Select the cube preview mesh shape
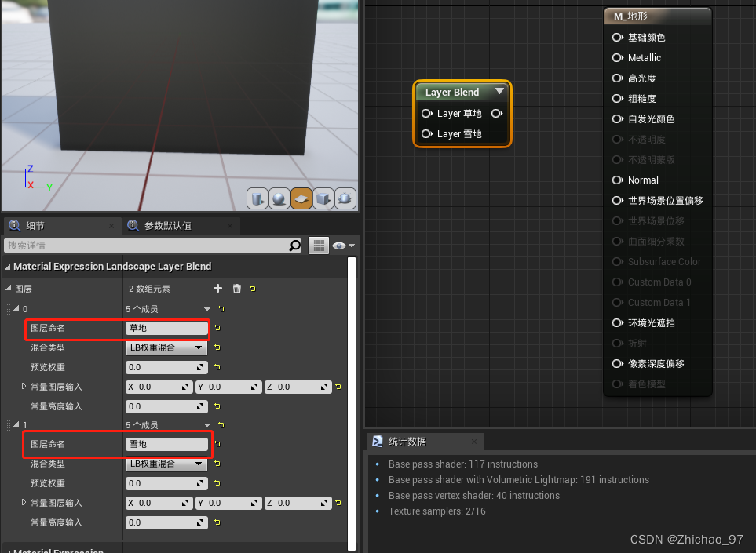 click(x=323, y=198)
